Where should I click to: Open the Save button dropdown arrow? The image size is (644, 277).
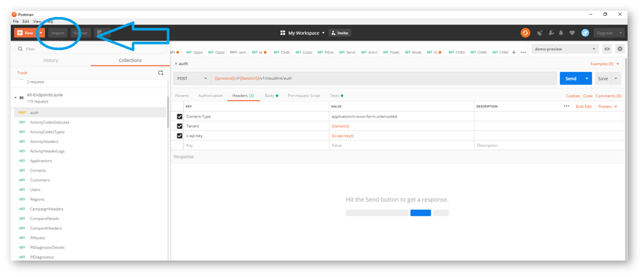[x=616, y=78]
